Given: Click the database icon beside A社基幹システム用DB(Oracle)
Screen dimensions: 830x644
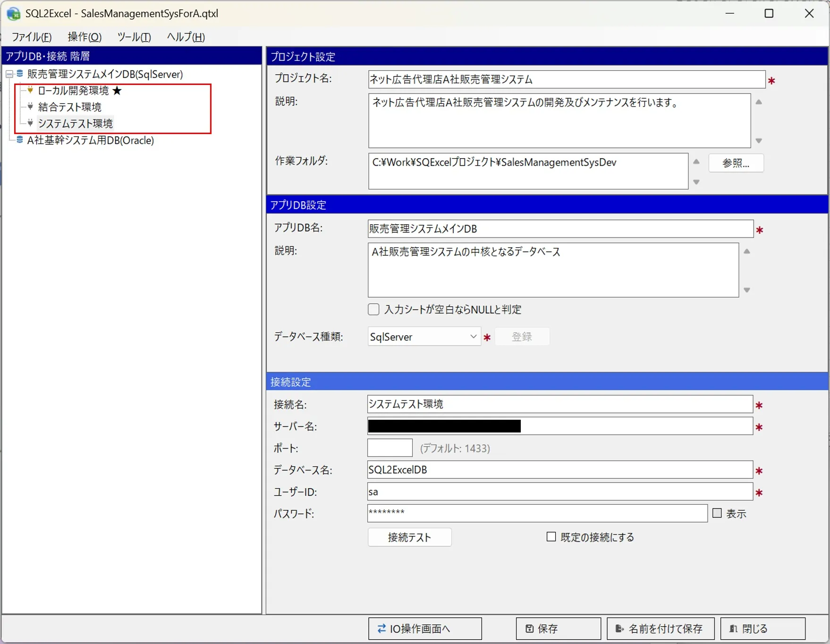Looking at the screenshot, I should tap(20, 140).
